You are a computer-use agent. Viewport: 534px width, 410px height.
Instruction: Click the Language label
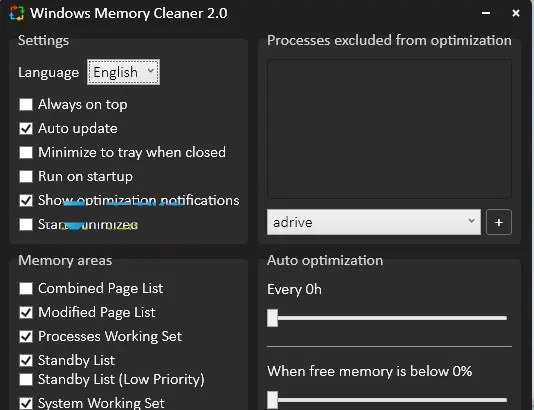click(48, 73)
